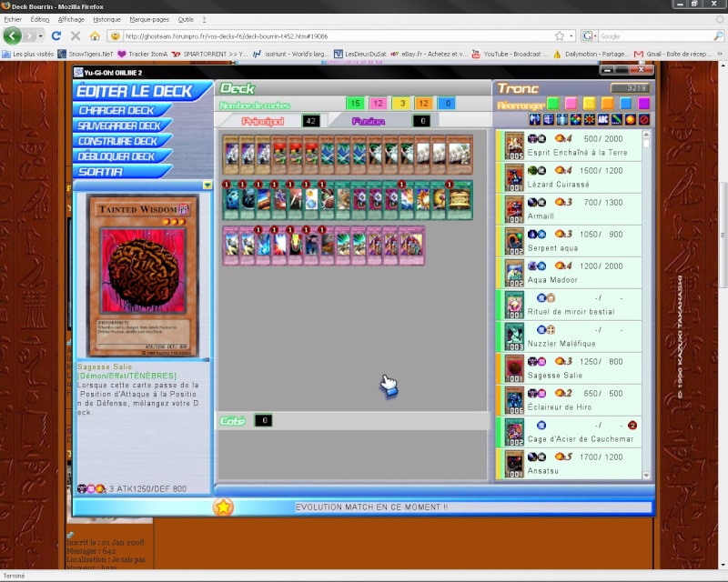
Task: Click the blue figures sort icon in Tronc
Action: coord(561,120)
